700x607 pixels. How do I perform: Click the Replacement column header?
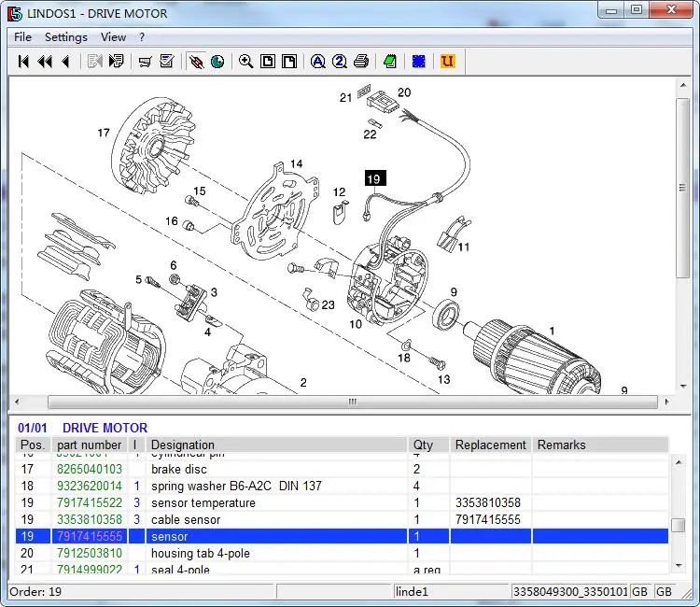pyautogui.click(x=491, y=445)
